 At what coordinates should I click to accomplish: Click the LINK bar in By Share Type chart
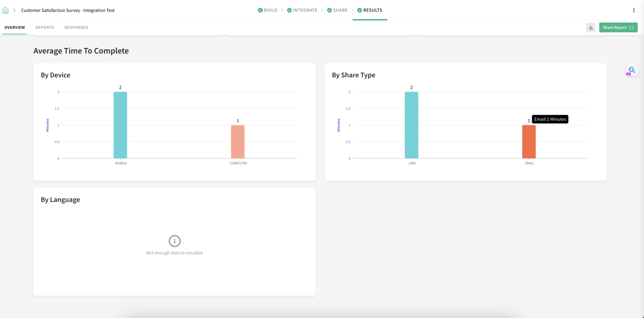(x=412, y=125)
